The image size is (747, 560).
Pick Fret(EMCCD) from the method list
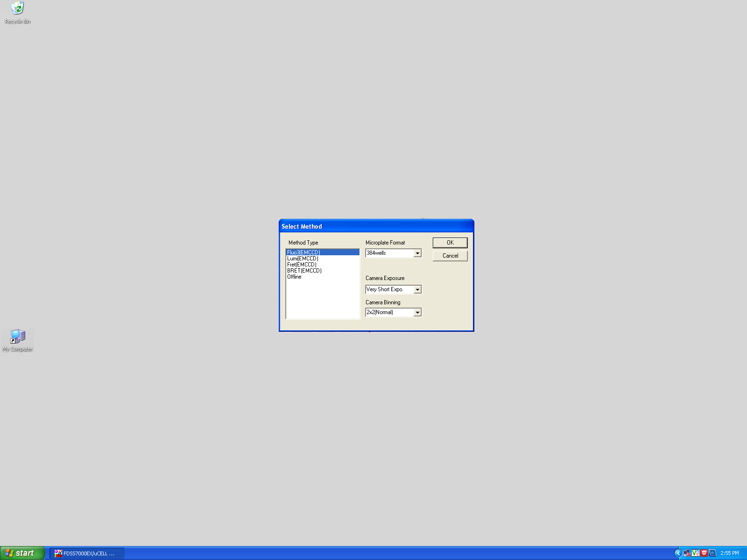click(323, 265)
